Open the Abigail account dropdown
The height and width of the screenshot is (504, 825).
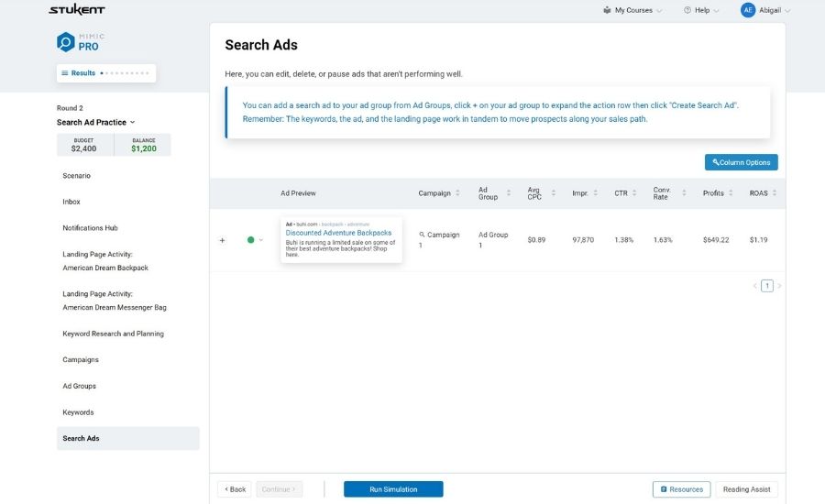pos(775,10)
